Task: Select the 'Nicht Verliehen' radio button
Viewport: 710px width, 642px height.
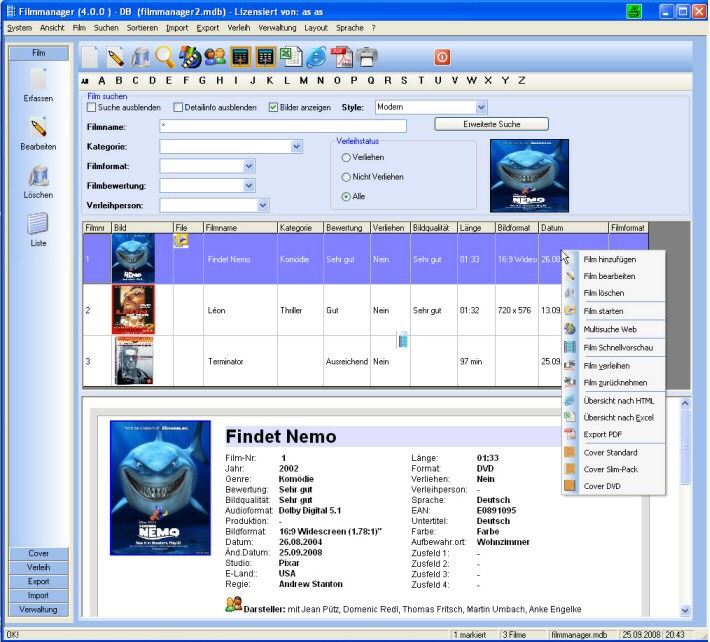Action: click(x=346, y=177)
